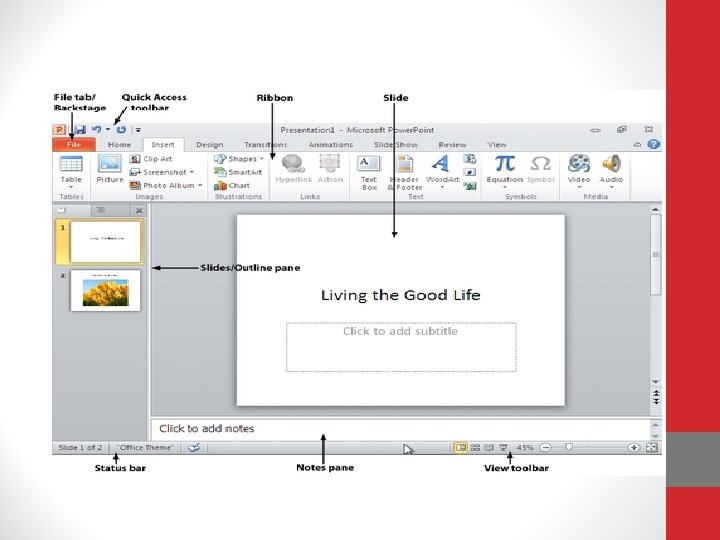
Task: Go to next slide button on scrollbar
Action: click(x=656, y=401)
